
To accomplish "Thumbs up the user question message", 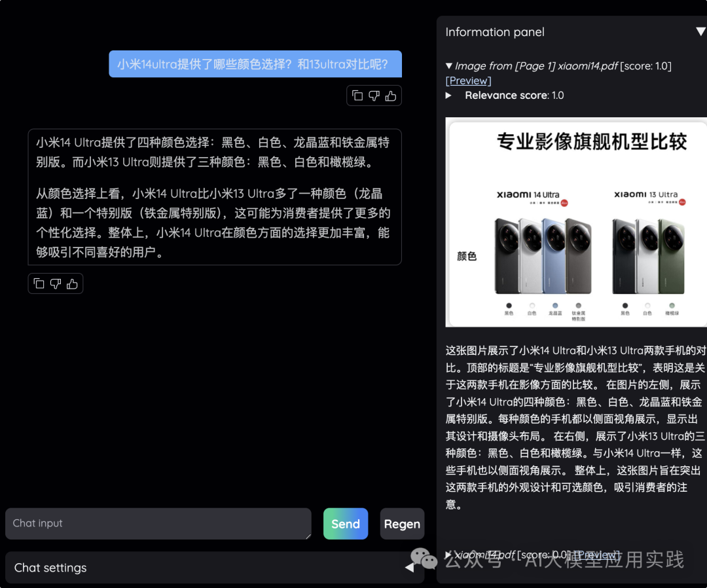I will 391,96.
